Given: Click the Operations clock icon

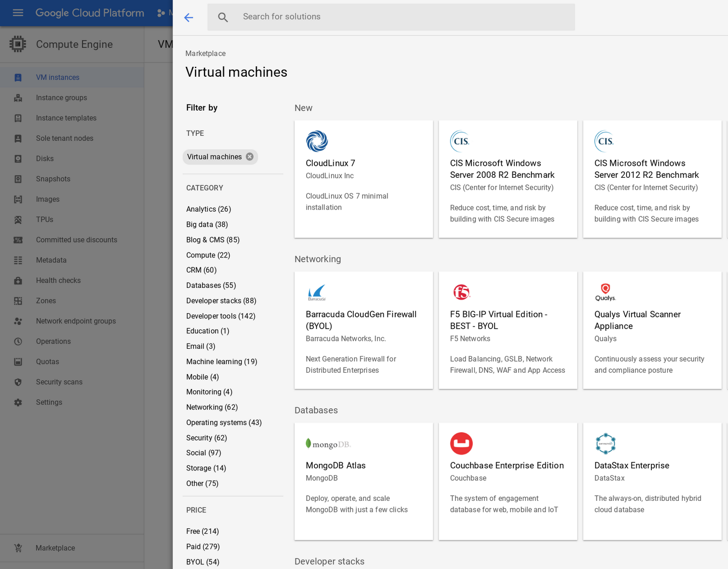Looking at the screenshot, I should point(18,341).
